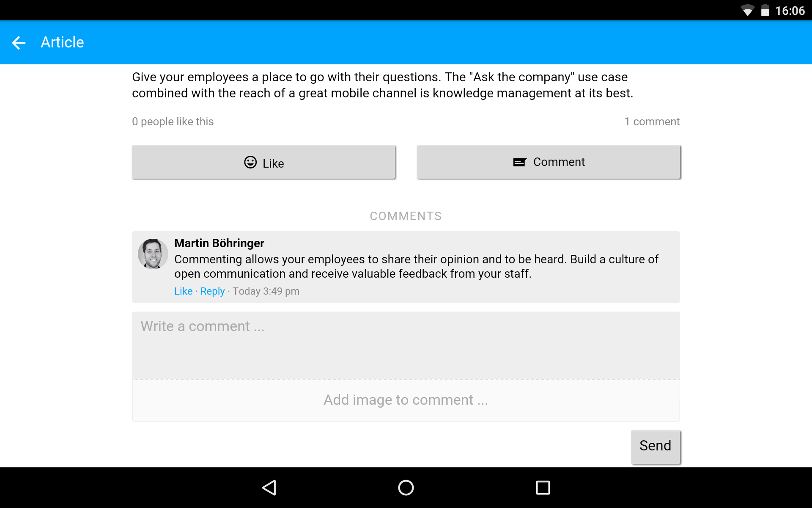
Task: Tap the back arrow in the header
Action: point(19,42)
